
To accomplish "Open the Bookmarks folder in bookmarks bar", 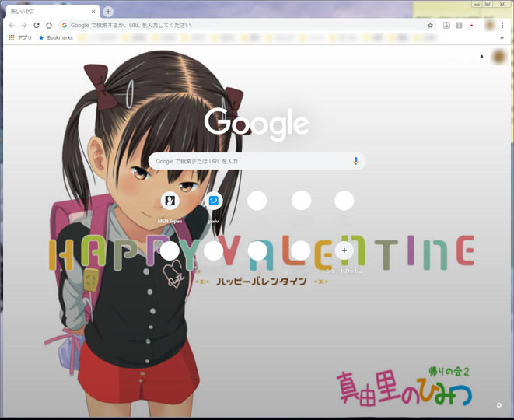I will point(56,37).
